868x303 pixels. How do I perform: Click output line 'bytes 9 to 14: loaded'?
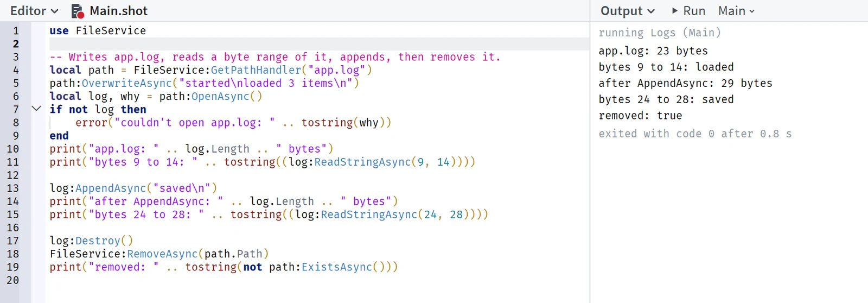[666, 67]
